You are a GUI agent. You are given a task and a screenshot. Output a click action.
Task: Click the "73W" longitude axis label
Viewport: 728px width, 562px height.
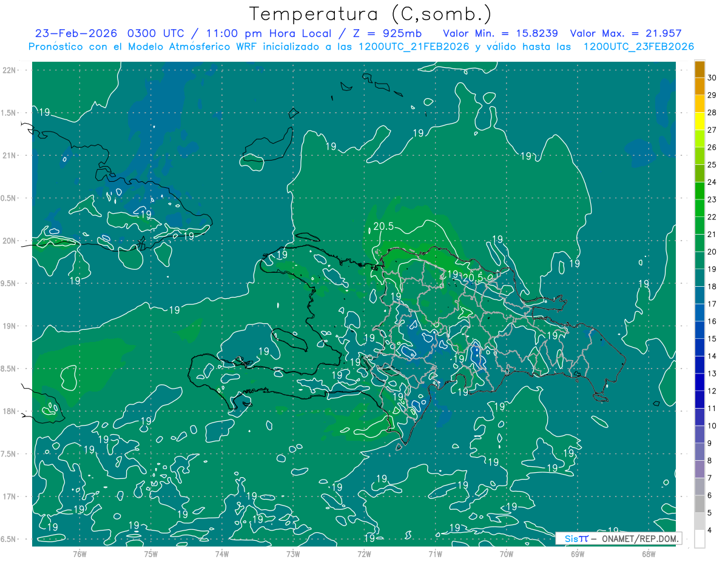pos(293,554)
